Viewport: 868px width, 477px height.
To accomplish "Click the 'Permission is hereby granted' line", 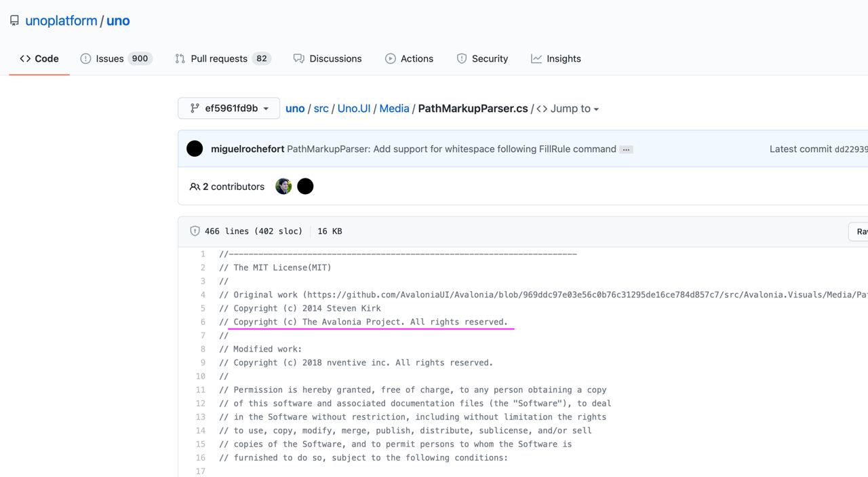I will point(413,389).
